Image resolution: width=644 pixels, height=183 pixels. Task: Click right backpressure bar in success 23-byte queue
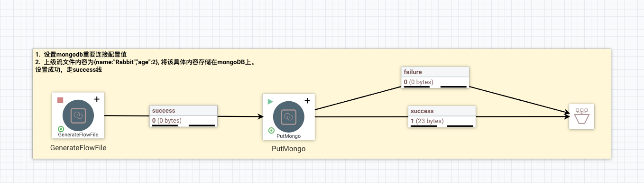[x=460, y=126]
